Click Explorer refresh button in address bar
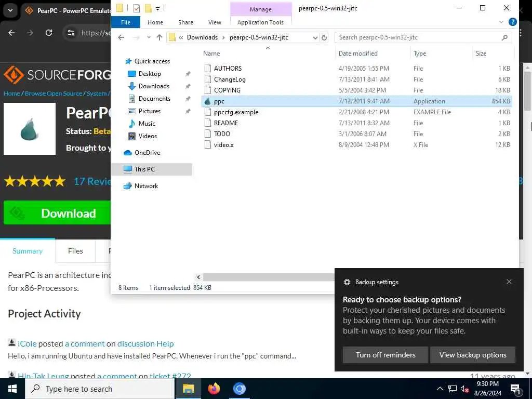This screenshot has width=532, height=399. (324, 37)
